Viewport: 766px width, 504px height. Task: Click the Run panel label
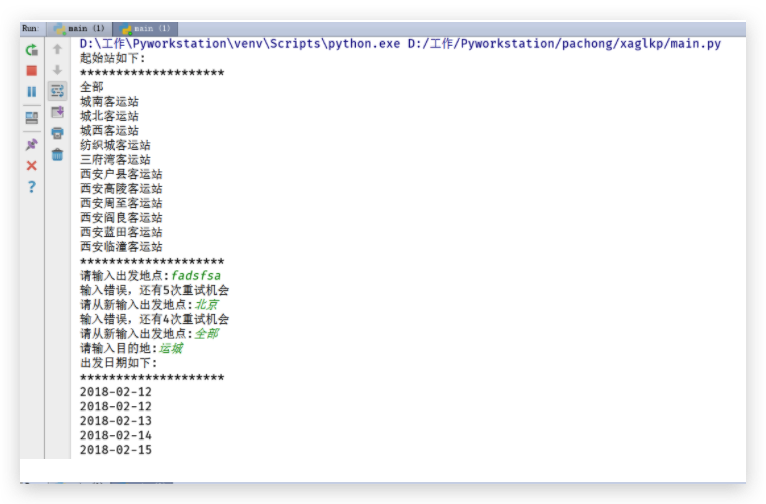pyautogui.click(x=29, y=29)
